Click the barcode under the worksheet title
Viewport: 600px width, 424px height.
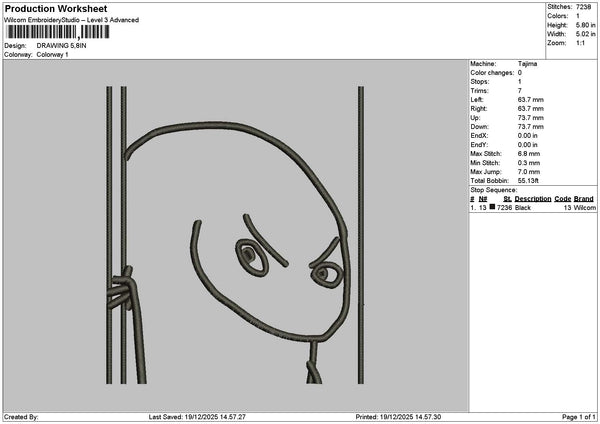(x=58, y=32)
